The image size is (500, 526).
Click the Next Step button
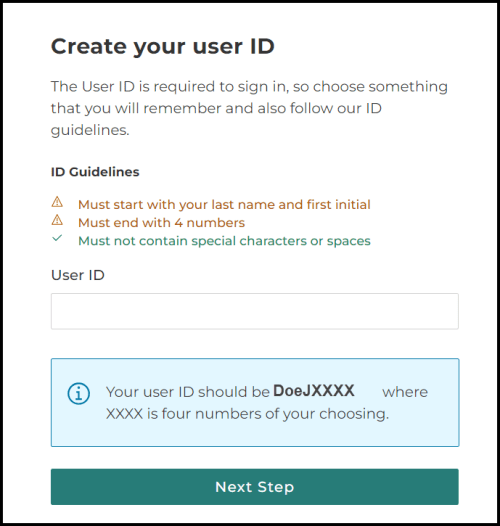tap(255, 487)
